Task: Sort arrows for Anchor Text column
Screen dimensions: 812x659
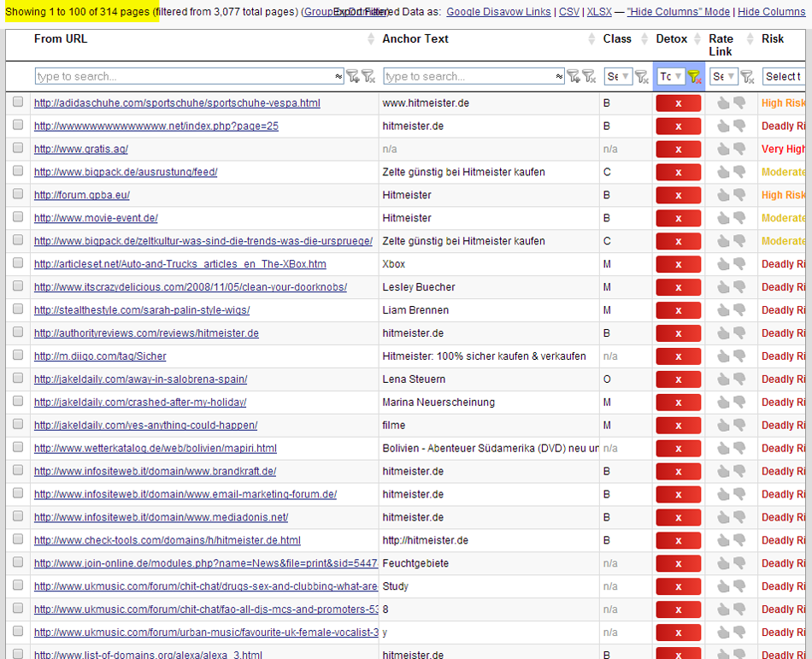Action: [591, 38]
